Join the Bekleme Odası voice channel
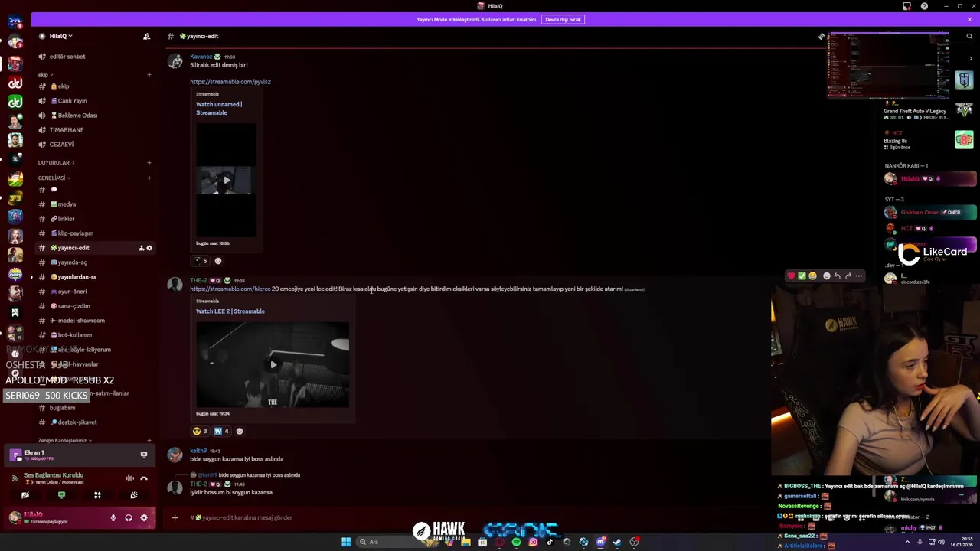Screen dimensions: 980x551 click(x=77, y=116)
